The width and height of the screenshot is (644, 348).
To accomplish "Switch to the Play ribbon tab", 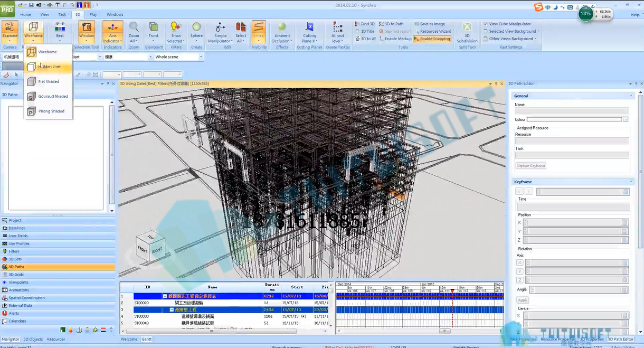I will point(93,14).
